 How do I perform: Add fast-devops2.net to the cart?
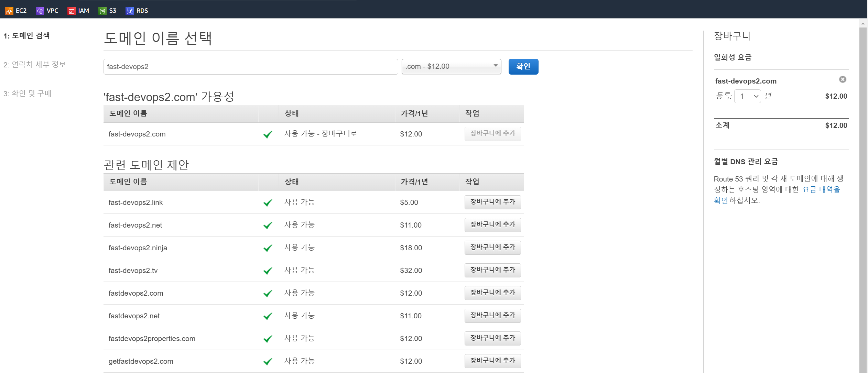tap(492, 225)
